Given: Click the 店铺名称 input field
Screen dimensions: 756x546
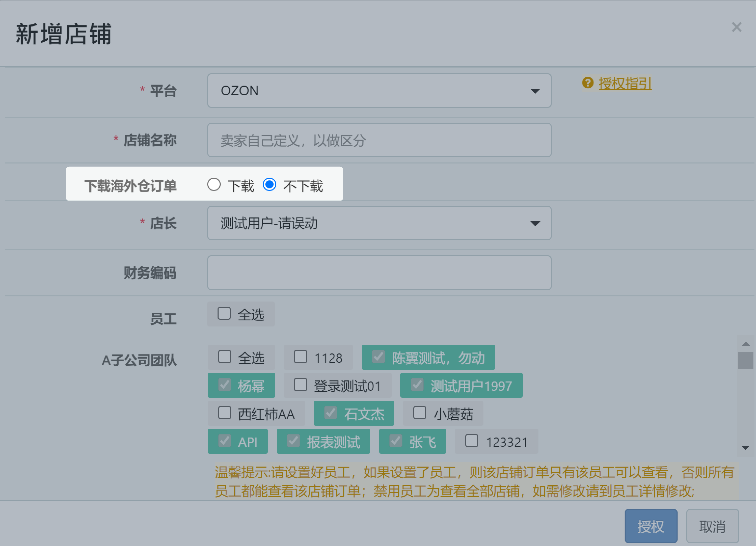Looking at the screenshot, I should [379, 140].
